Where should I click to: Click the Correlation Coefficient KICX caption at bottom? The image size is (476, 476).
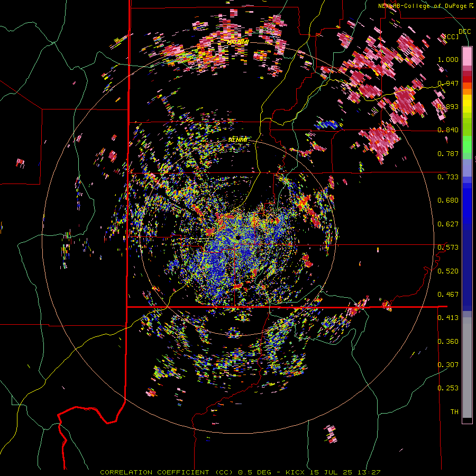point(240,472)
